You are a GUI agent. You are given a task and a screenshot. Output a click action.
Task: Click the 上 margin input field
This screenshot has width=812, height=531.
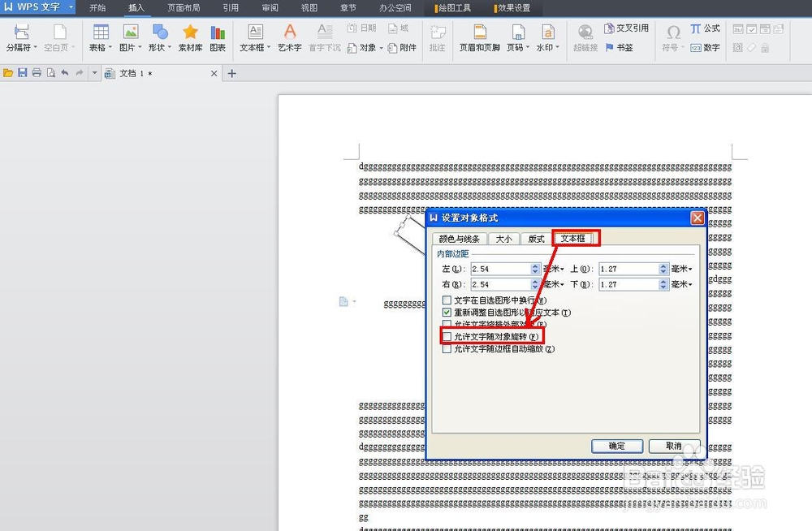(628, 269)
